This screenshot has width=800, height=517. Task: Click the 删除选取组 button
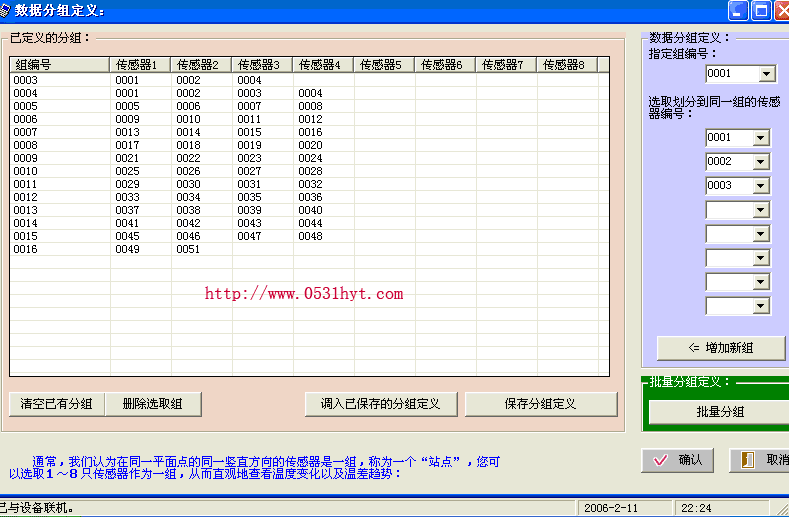click(x=153, y=404)
